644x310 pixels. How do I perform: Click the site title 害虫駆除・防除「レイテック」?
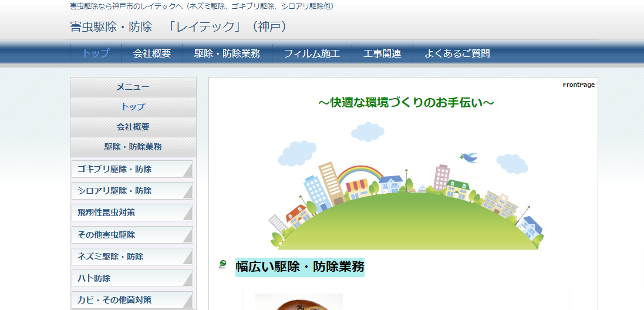178,26
